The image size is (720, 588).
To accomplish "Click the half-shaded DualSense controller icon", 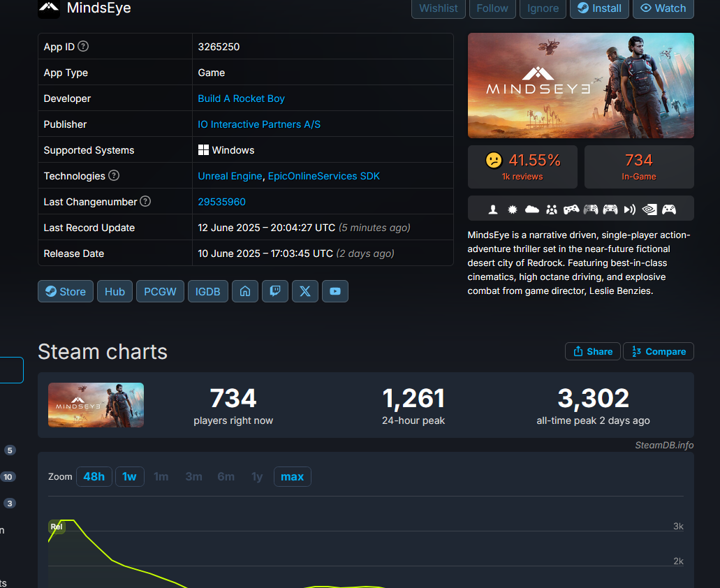I will click(591, 210).
